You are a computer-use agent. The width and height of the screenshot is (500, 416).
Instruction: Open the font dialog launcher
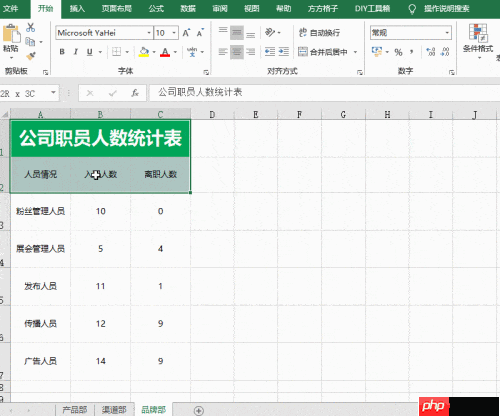click(206, 72)
